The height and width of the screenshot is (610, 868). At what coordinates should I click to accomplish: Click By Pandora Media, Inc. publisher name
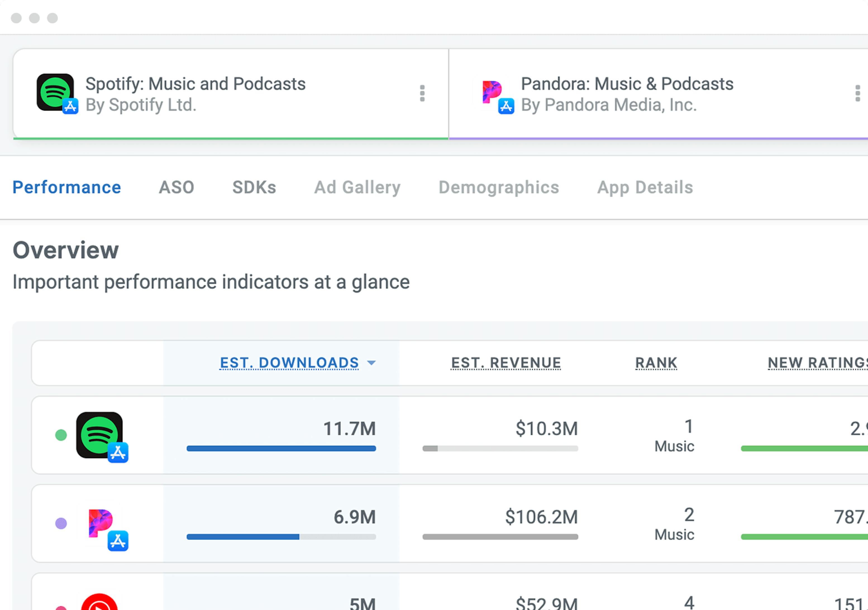[609, 105]
